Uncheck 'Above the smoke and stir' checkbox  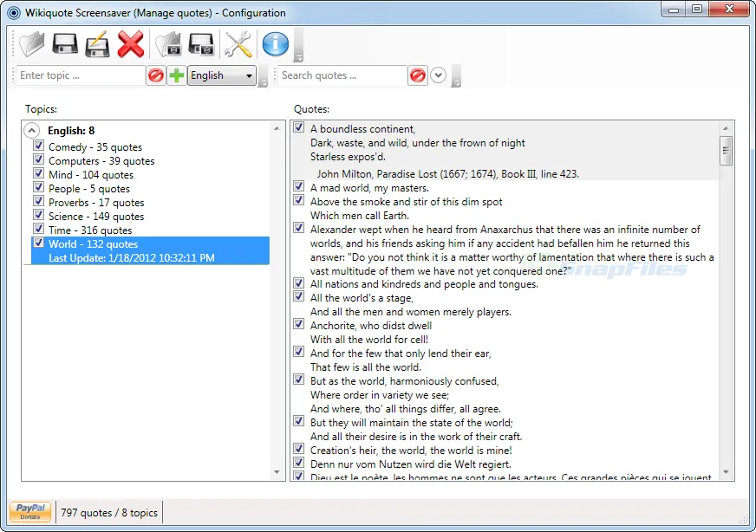click(x=299, y=200)
